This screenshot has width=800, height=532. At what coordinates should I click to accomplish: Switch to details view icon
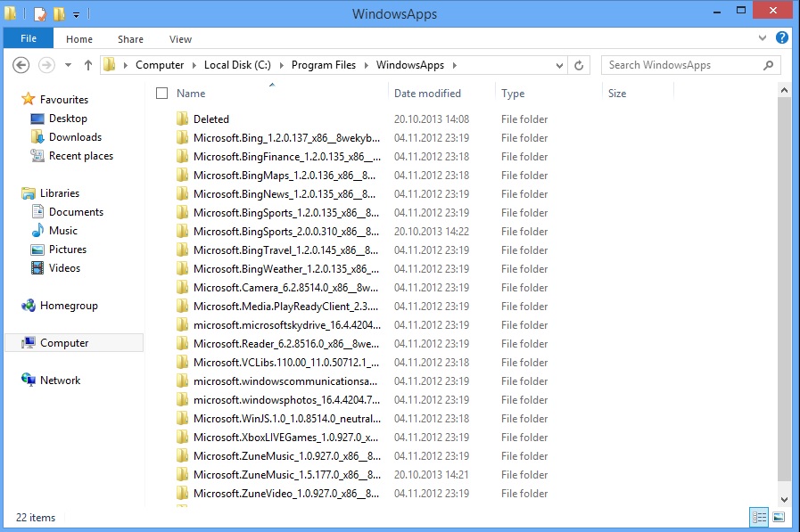tap(759, 517)
